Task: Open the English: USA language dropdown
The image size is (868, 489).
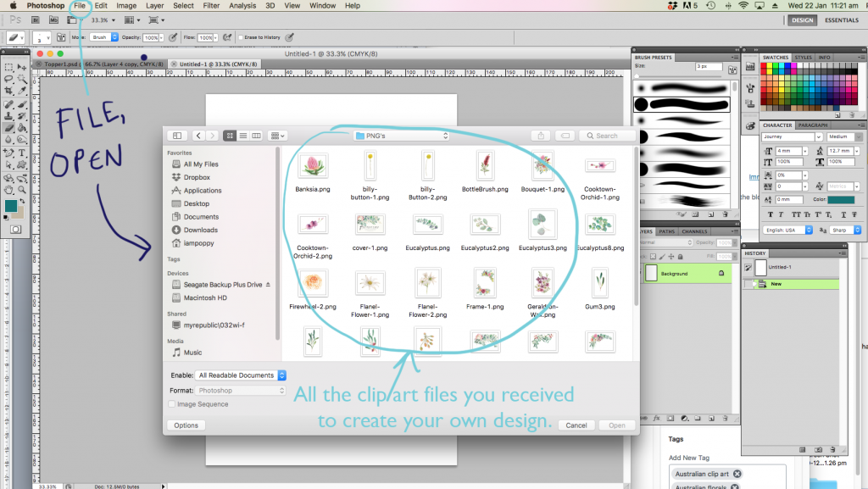Action: click(x=787, y=230)
